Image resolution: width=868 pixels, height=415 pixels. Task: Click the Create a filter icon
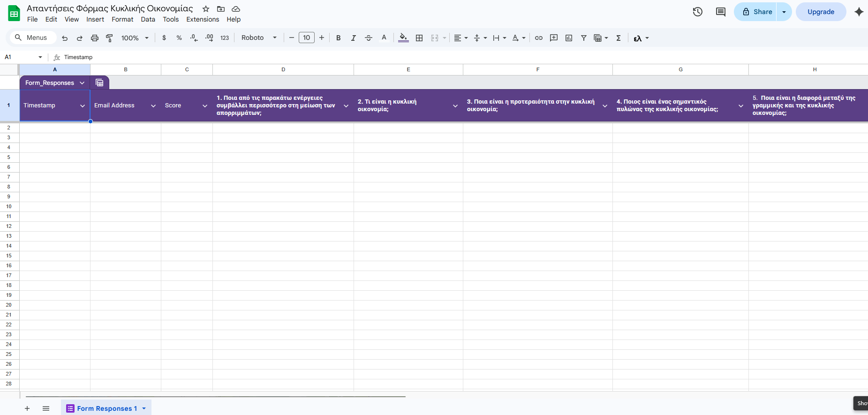tap(584, 38)
